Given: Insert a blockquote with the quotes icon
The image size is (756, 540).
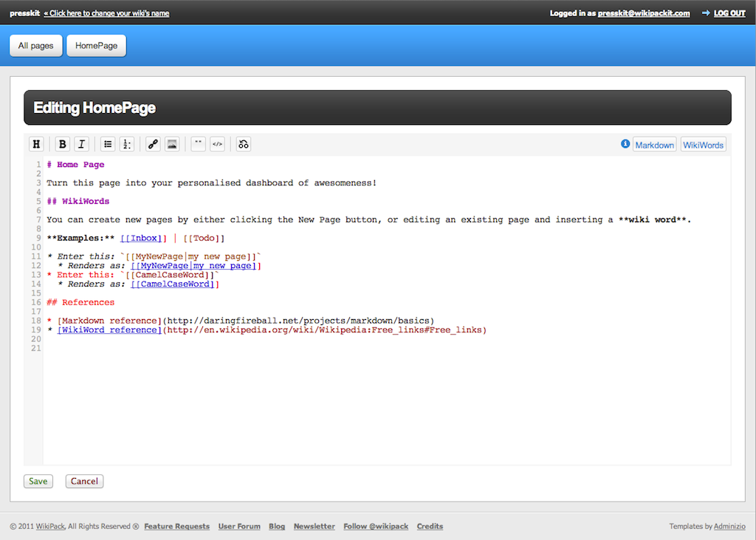Looking at the screenshot, I should (198, 144).
